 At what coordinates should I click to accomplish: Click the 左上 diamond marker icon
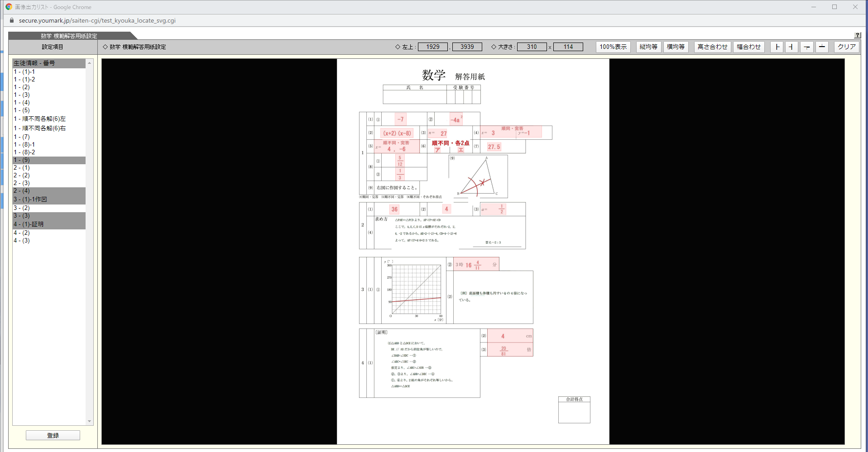398,47
